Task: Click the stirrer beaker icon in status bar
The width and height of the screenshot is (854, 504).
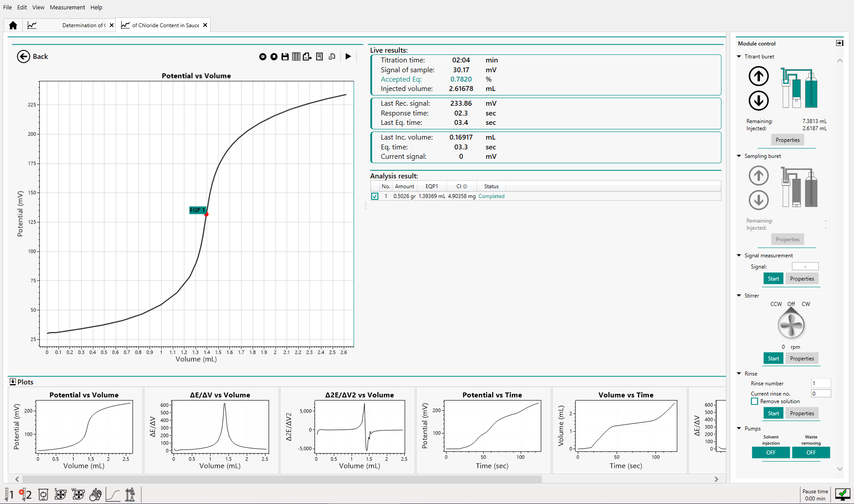Action: pos(43,495)
